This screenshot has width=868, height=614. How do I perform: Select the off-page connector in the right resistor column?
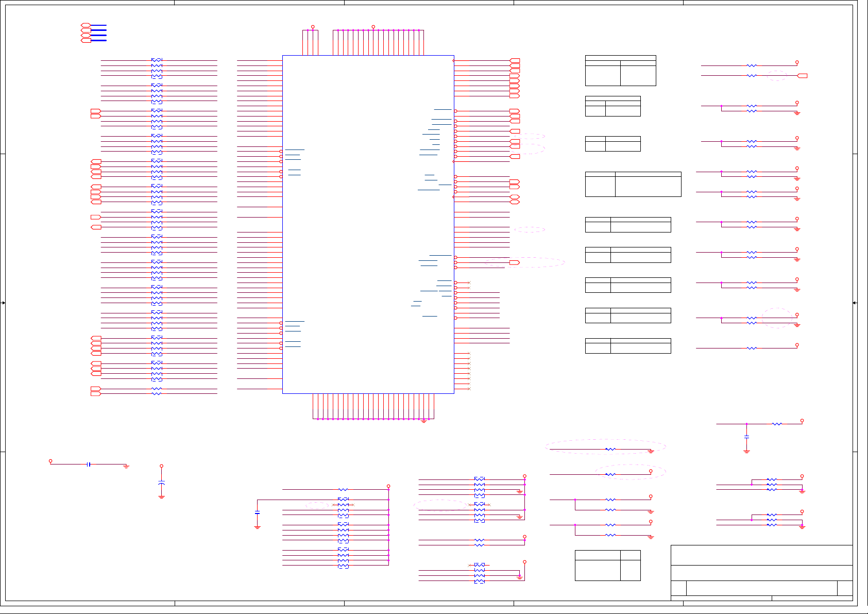click(x=802, y=76)
